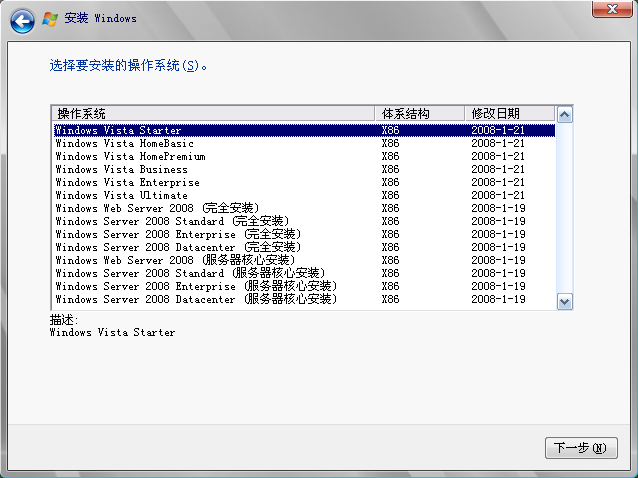638x478 pixels.
Task: Select Windows Server 2008 Enterprise (完全安装)
Action: click(x=304, y=234)
